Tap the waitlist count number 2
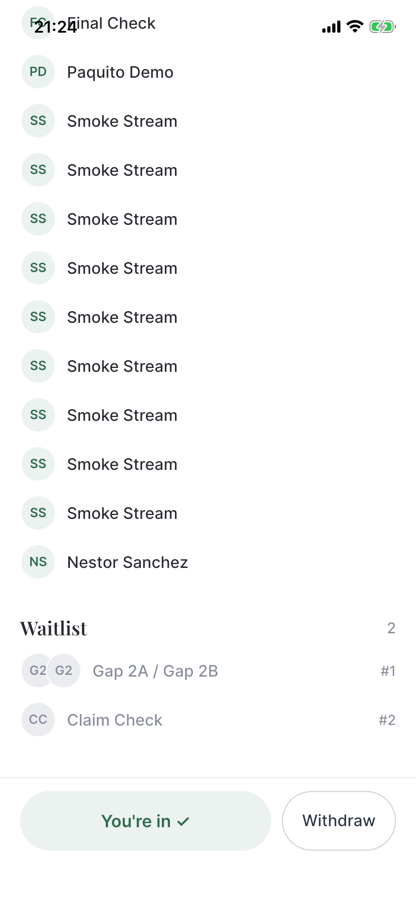The height and width of the screenshot is (900, 416). [391, 629]
